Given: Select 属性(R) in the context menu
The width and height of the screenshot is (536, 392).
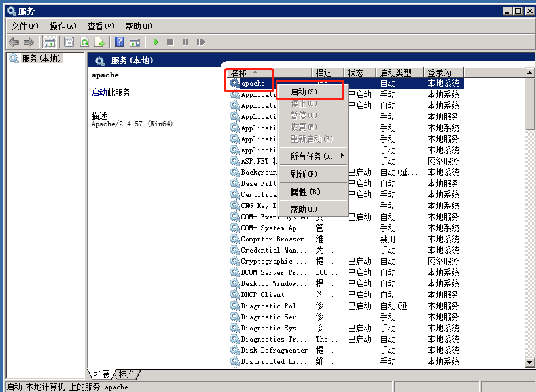Looking at the screenshot, I should [x=305, y=192].
